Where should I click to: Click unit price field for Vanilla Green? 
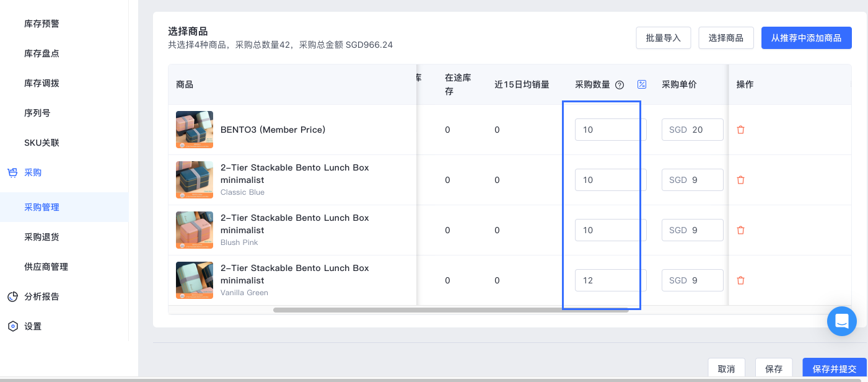(x=693, y=280)
